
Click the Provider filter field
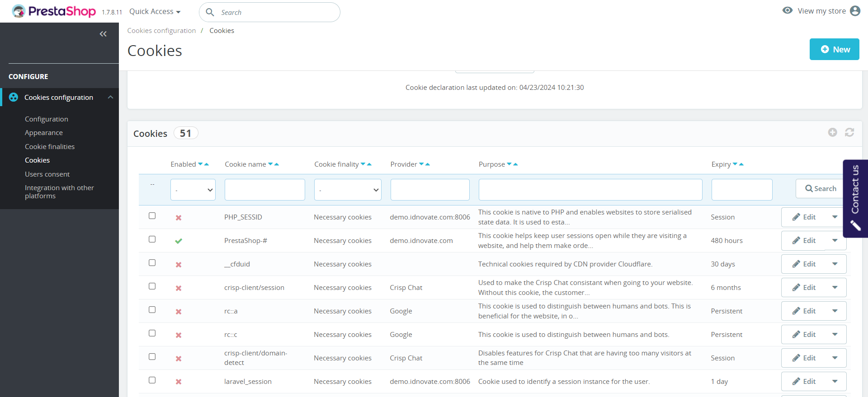pos(430,190)
